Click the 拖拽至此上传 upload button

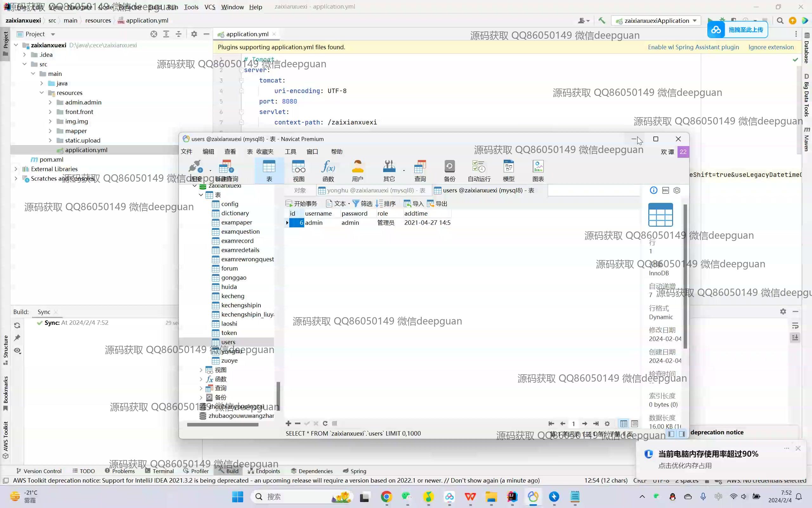(737, 30)
